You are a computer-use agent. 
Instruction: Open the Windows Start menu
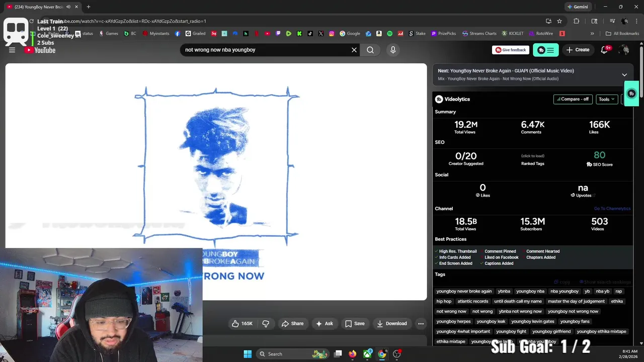point(248,354)
